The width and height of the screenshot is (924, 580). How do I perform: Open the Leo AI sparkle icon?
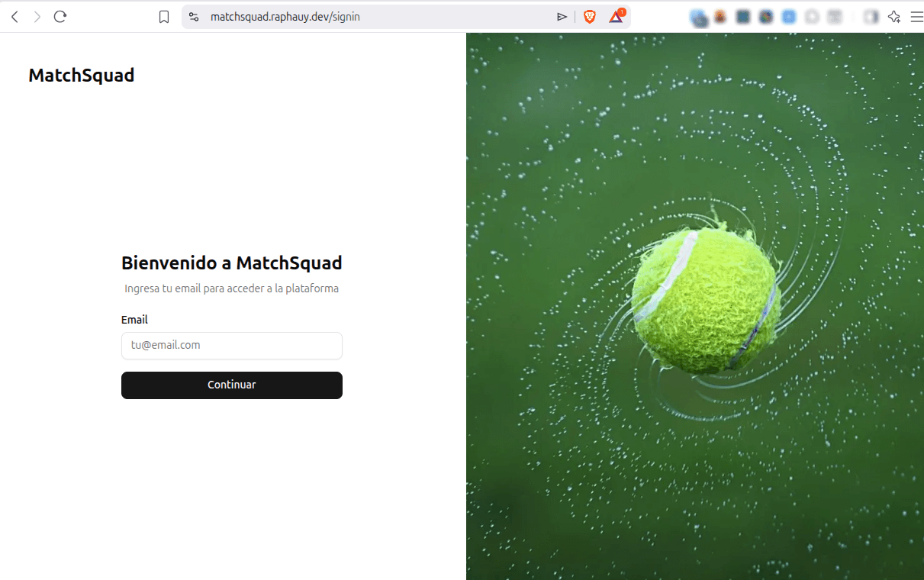pyautogui.click(x=894, y=17)
